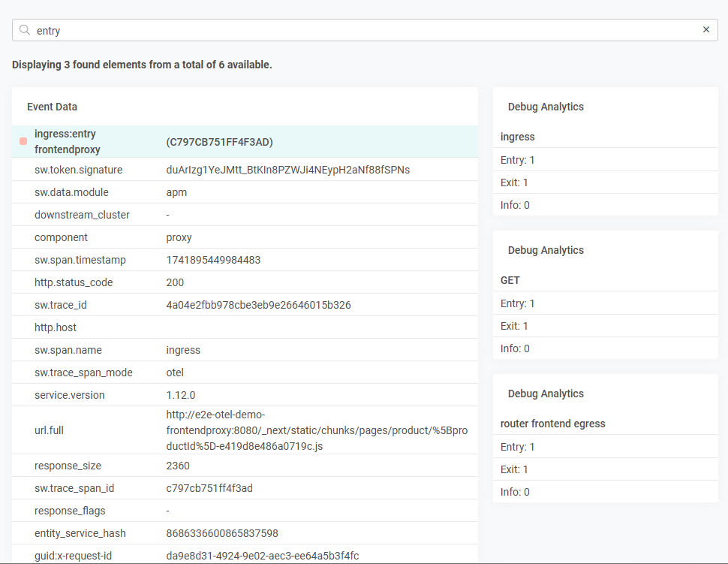
Task: Clear the search field with X
Action: tap(705, 30)
